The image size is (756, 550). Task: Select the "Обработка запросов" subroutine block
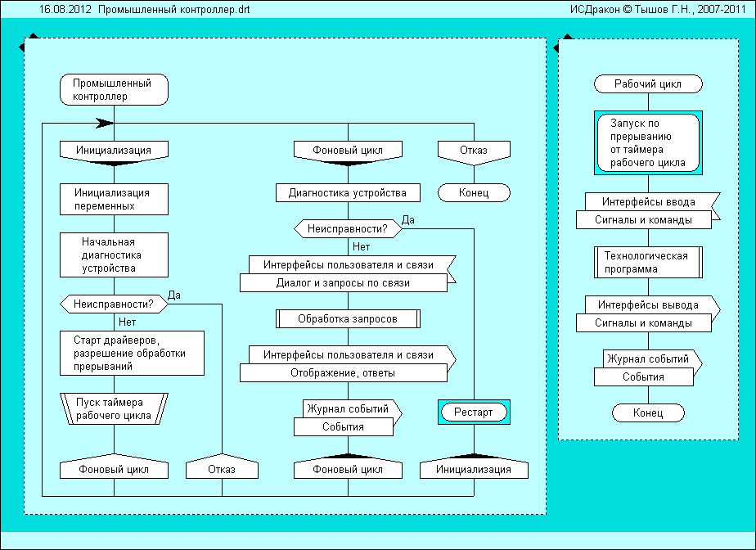348,318
